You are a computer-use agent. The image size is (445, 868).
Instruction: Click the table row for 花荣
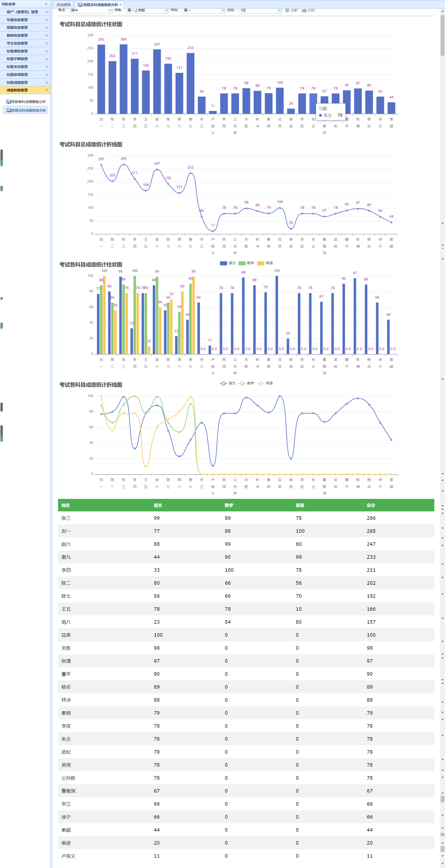click(x=246, y=635)
